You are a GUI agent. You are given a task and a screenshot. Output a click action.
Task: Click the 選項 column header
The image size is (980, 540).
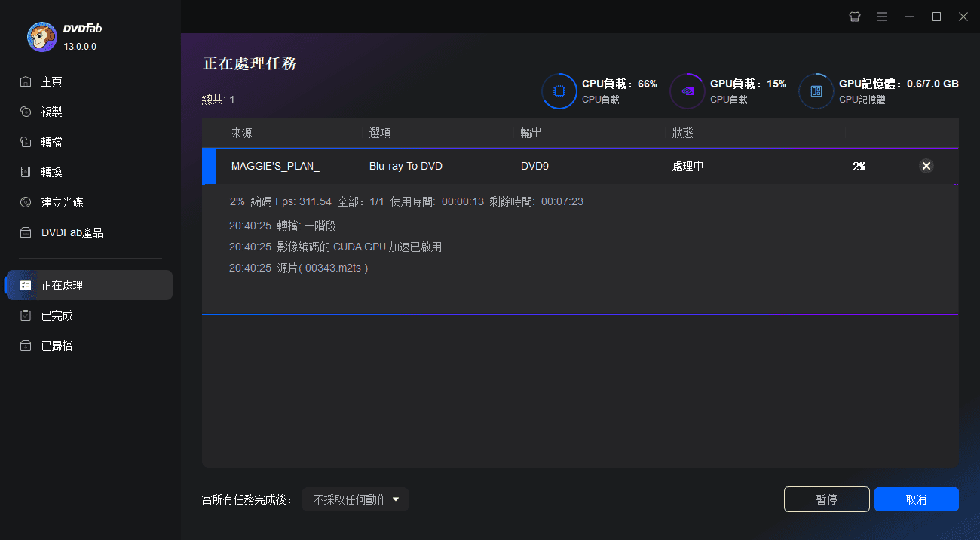[x=380, y=133]
